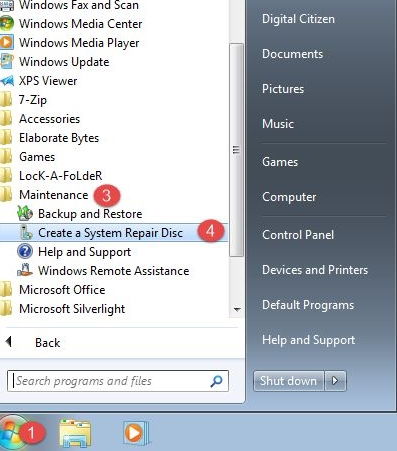This screenshot has height=451, width=397.
Task: Open Windows Update icon in list
Action: click(x=7, y=62)
